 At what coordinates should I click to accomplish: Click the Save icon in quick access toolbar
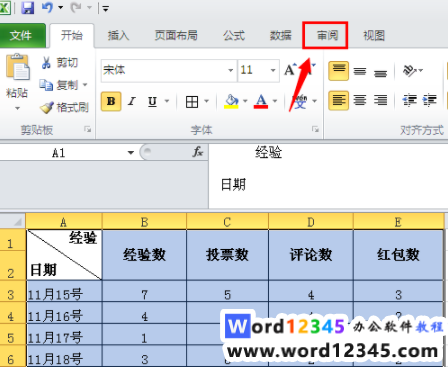point(28,7)
